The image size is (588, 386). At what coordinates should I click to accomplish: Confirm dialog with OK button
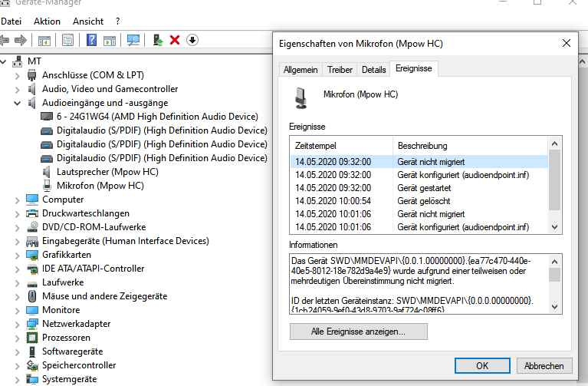point(482,366)
